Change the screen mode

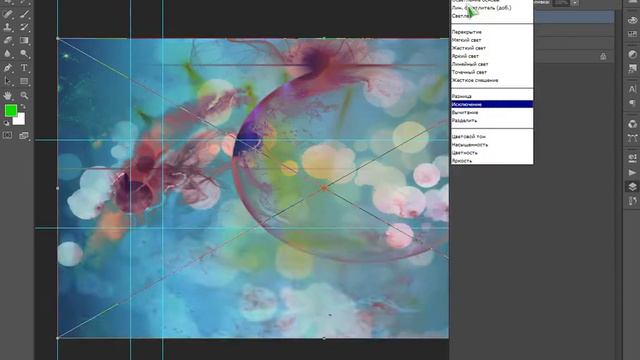coord(24,135)
